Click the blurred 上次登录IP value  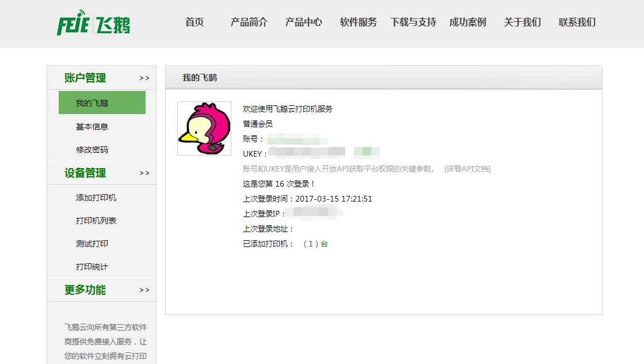click(315, 213)
